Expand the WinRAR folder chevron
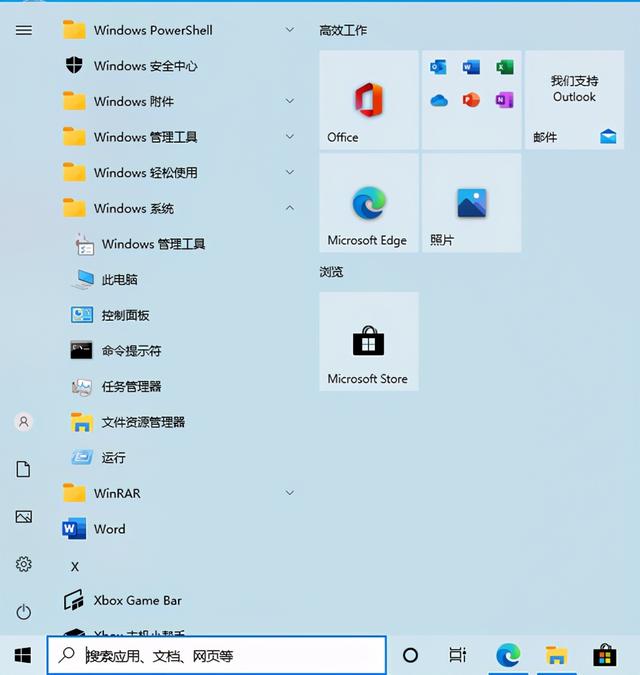Viewport: 640px width, 675px height. (290, 492)
